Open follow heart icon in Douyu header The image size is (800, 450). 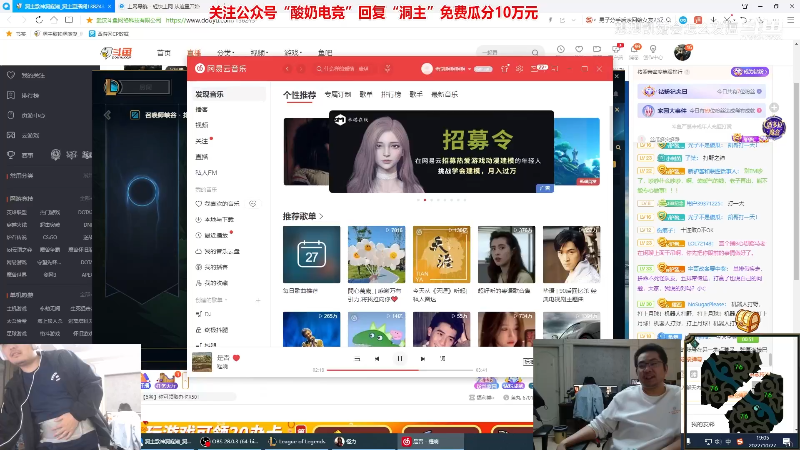(x=579, y=49)
